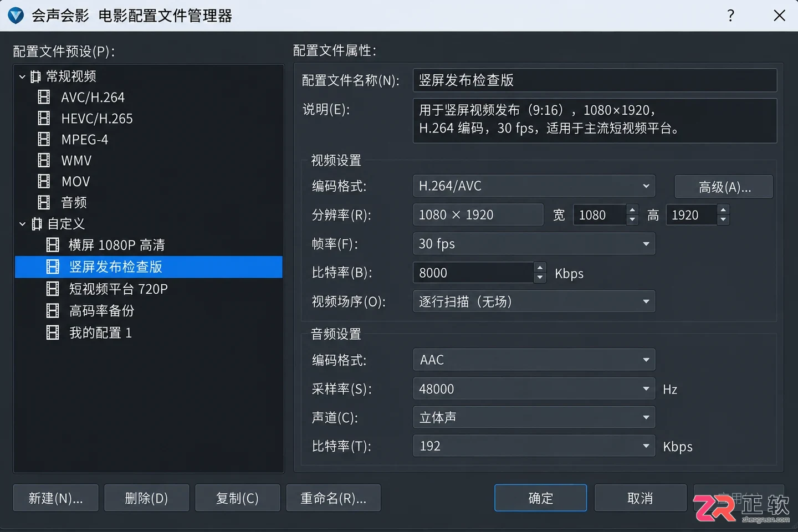
Task: Click the 配置文件名称 input field
Action: coord(595,80)
